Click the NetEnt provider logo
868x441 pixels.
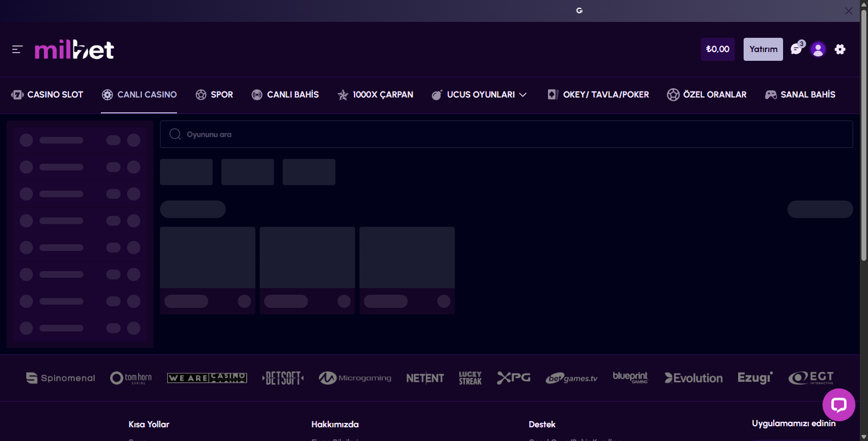pyautogui.click(x=425, y=378)
